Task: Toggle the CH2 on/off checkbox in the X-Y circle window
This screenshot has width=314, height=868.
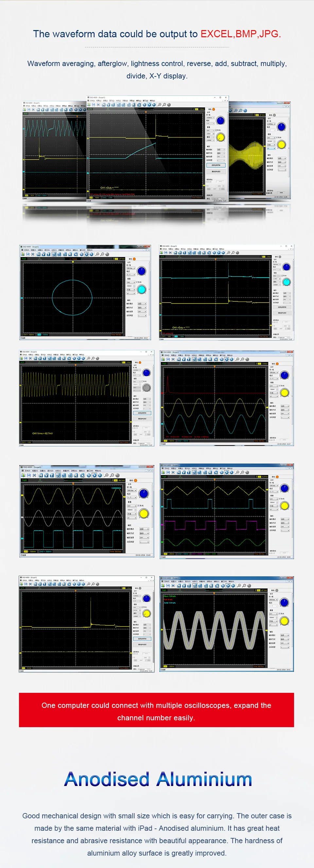Action: [137, 282]
